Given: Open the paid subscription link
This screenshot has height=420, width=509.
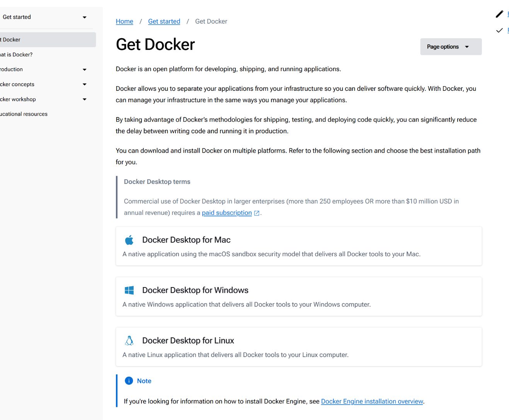Looking at the screenshot, I should (226, 213).
